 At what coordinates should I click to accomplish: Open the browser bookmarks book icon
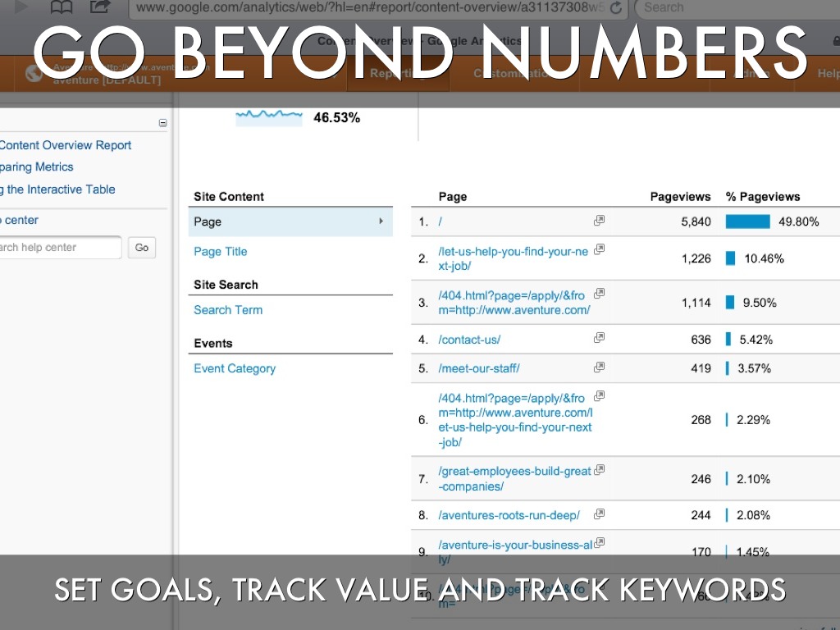tap(61, 7)
